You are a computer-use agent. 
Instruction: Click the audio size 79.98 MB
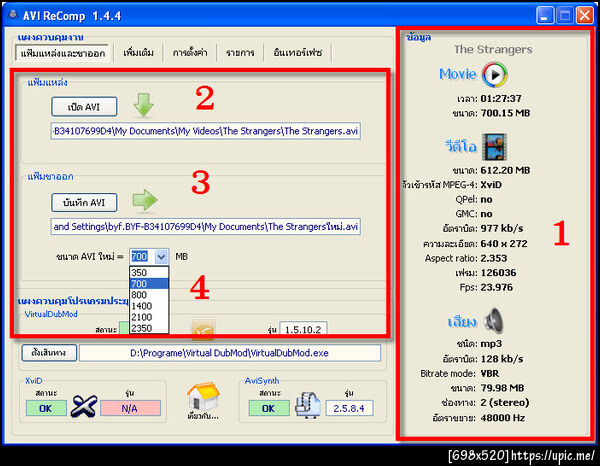502,388
